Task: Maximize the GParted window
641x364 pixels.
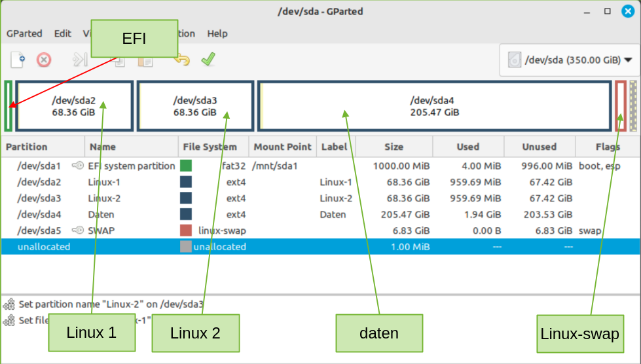Action: coord(608,11)
